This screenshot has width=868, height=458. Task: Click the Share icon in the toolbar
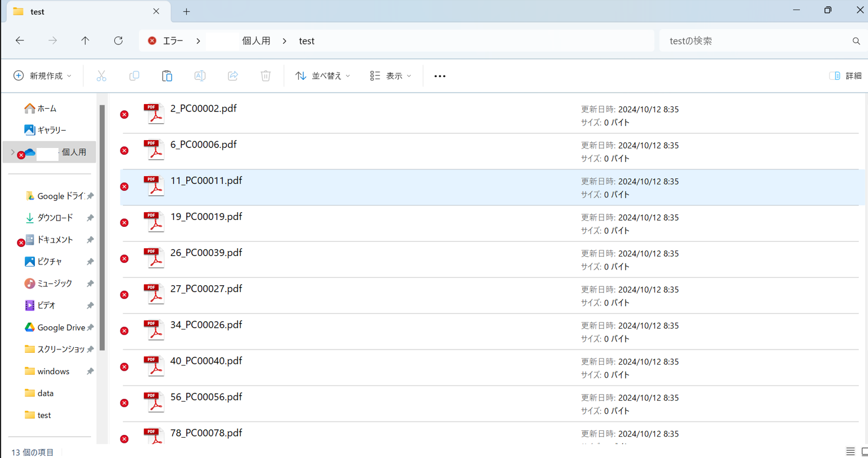tap(233, 76)
